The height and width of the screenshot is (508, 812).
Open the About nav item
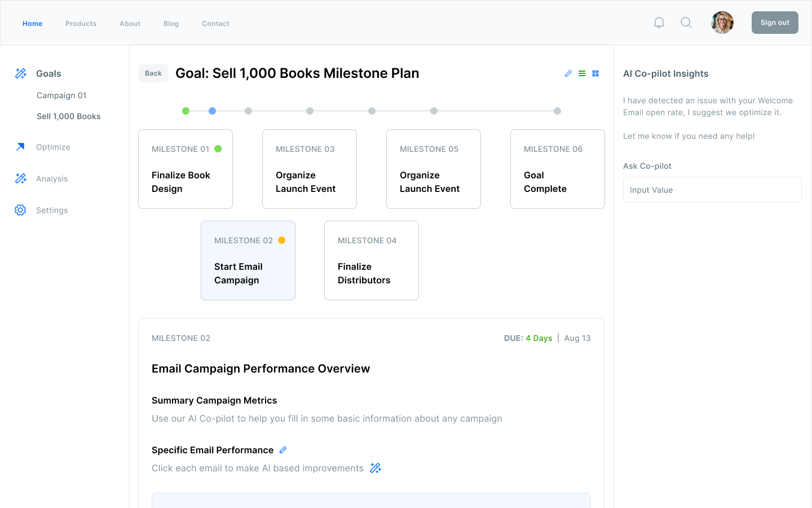click(130, 24)
